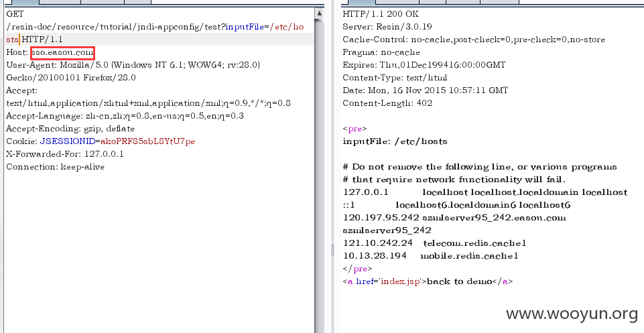Screen dimensions: 644x333
Task: Click the '# Do not remove the following line' comment
Action: point(480,167)
